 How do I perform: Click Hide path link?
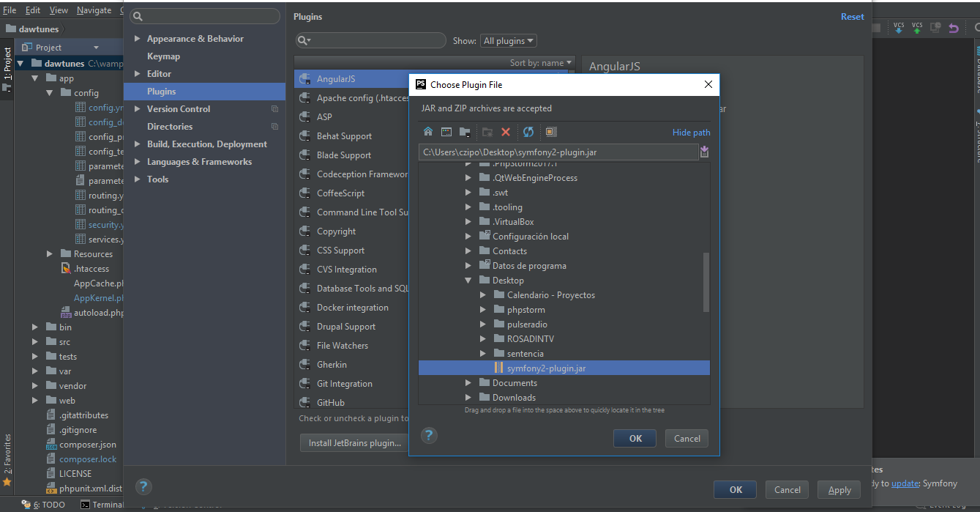(692, 133)
